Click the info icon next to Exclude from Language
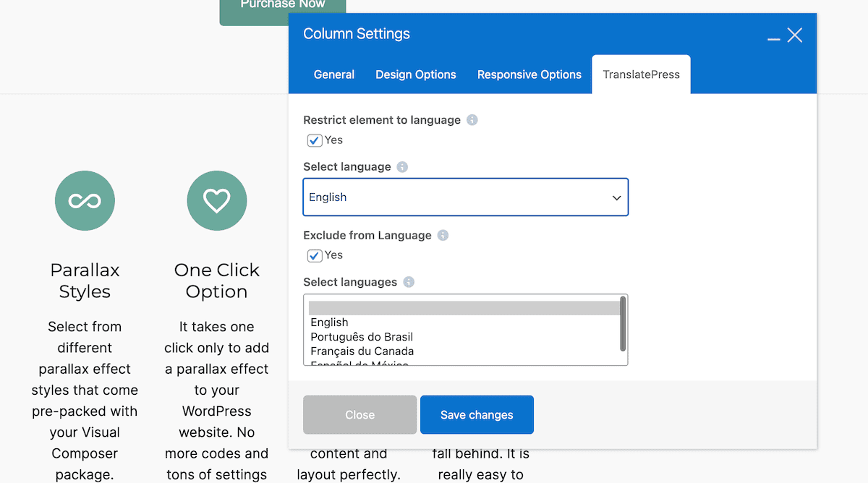This screenshot has height=483, width=868. 442,235
